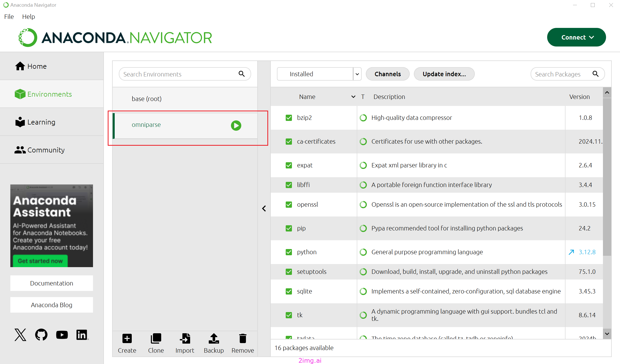
Task: Click the Create environment plus icon
Action: [x=127, y=338]
